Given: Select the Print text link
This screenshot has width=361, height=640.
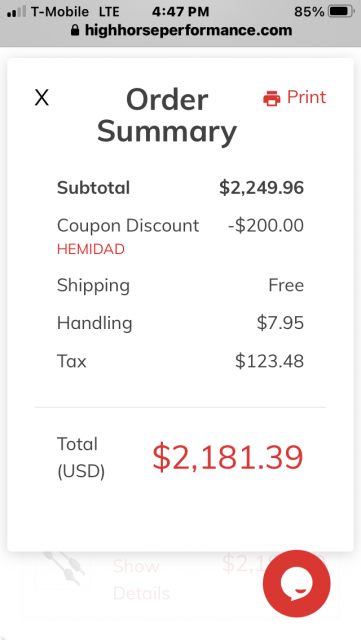Looking at the screenshot, I should [x=306, y=97].
